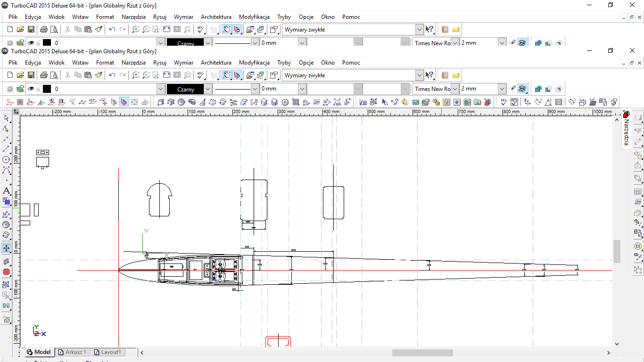
Task: Activate the Text tool marked with A
Action: 6,191
